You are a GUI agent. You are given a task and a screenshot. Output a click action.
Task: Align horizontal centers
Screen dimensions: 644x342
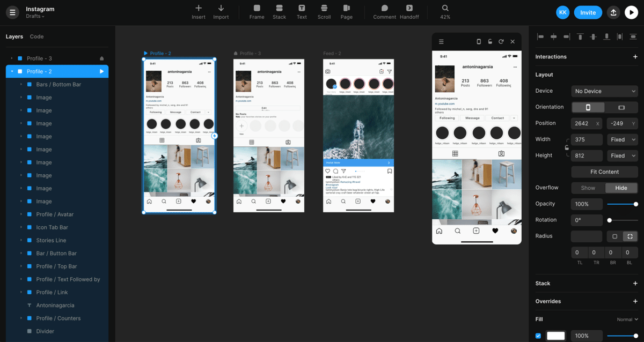(553, 36)
